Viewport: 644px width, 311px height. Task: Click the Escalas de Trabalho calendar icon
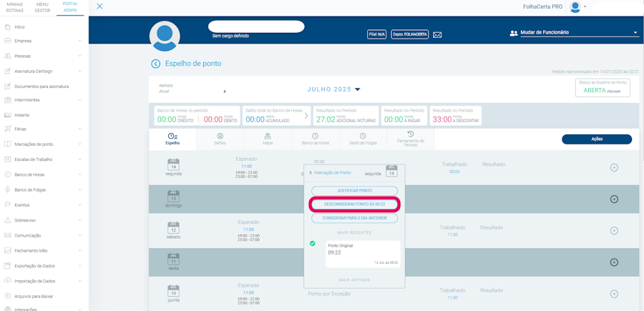tap(7, 159)
